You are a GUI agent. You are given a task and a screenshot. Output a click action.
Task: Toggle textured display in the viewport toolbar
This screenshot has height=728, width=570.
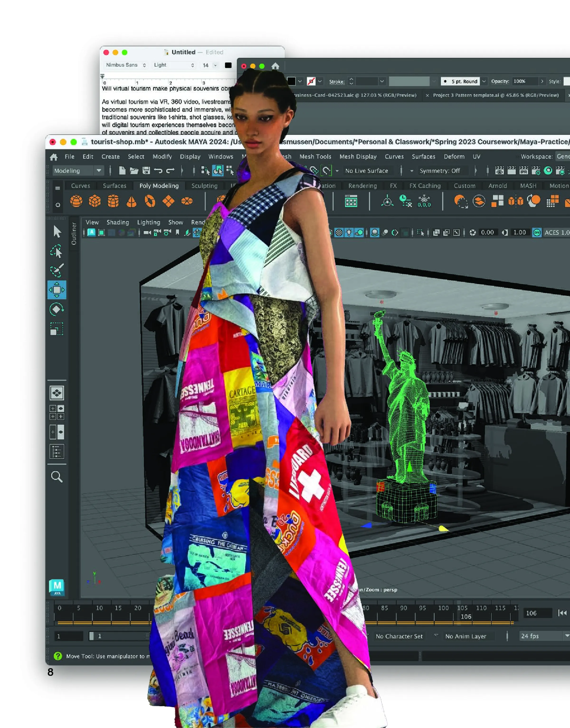tap(339, 232)
